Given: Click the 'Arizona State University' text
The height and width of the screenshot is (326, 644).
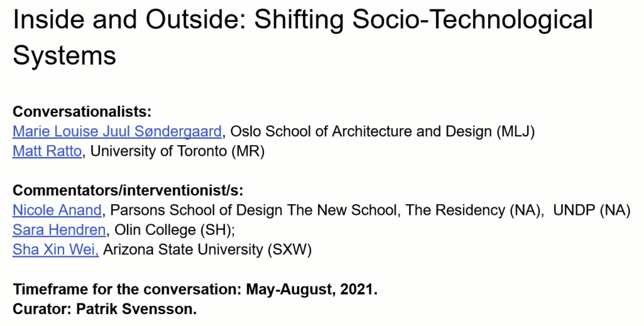Looking at the screenshot, I should pos(182,249).
